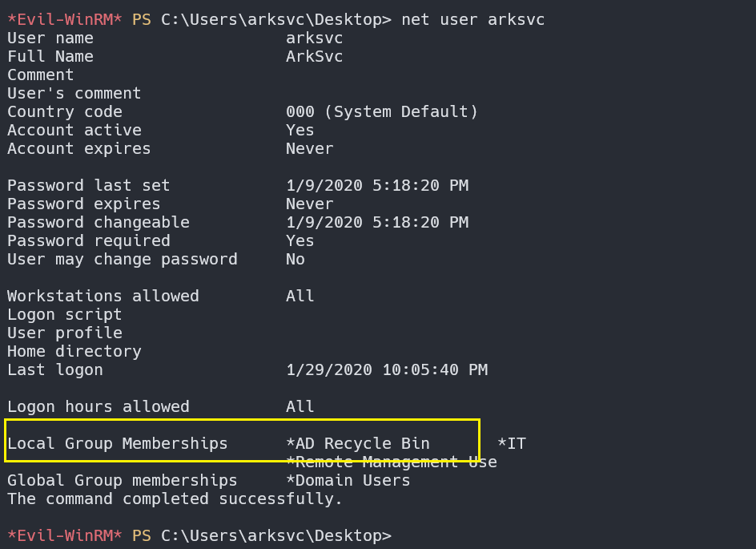Click the '*Domain Users' global group
Viewport: 756px width, 549px height.
point(348,481)
